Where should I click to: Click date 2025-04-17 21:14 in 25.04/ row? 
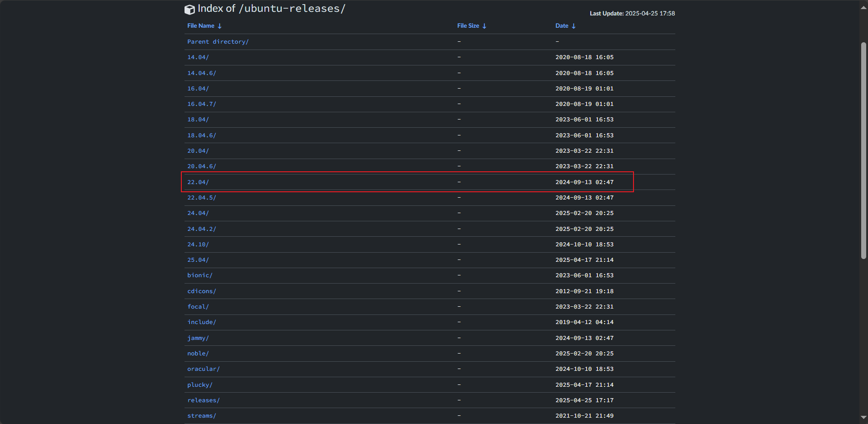(x=584, y=260)
